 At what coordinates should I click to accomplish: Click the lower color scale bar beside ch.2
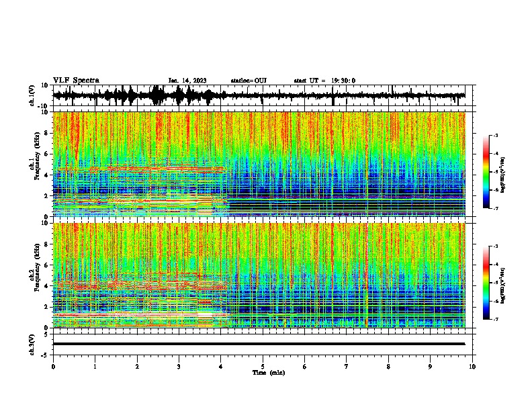[x=486, y=283]
